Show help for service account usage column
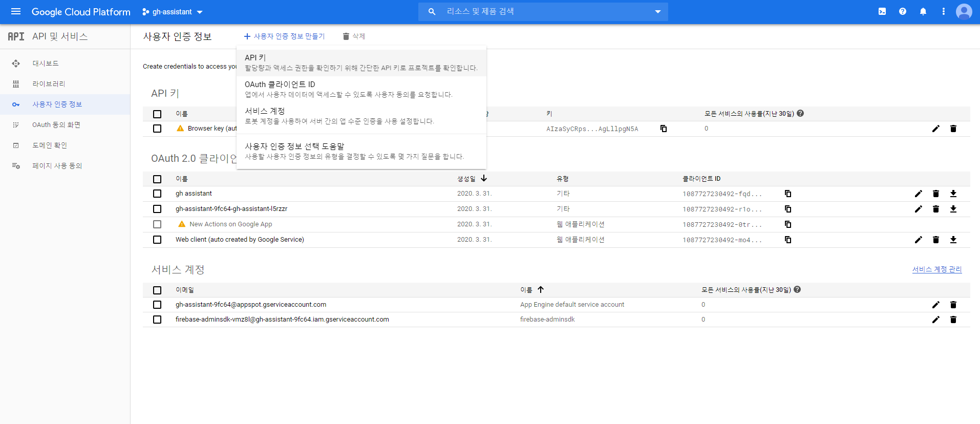The width and height of the screenshot is (980, 424). (797, 289)
